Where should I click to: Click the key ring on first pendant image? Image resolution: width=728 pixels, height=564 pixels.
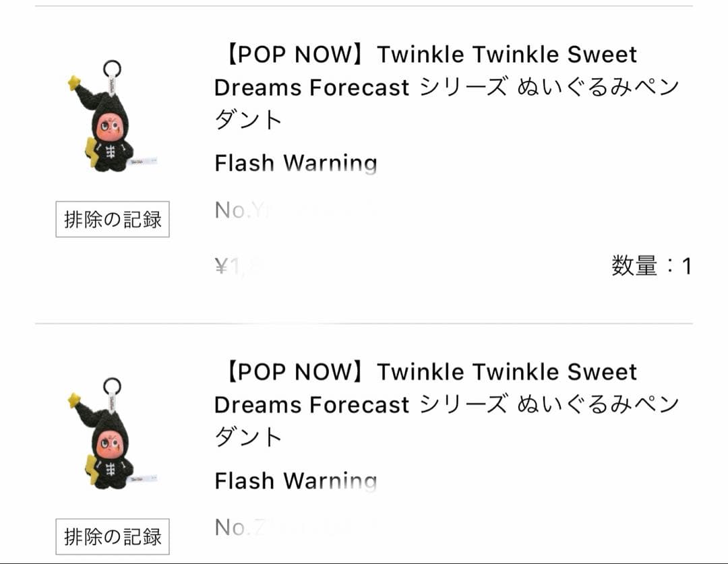(111, 69)
